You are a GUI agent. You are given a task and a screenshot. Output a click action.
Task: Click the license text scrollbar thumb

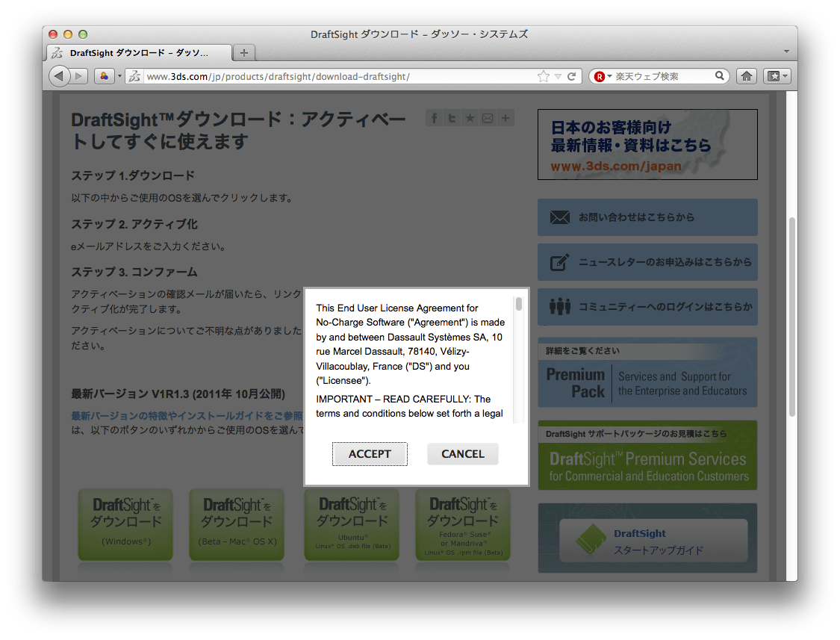click(519, 304)
